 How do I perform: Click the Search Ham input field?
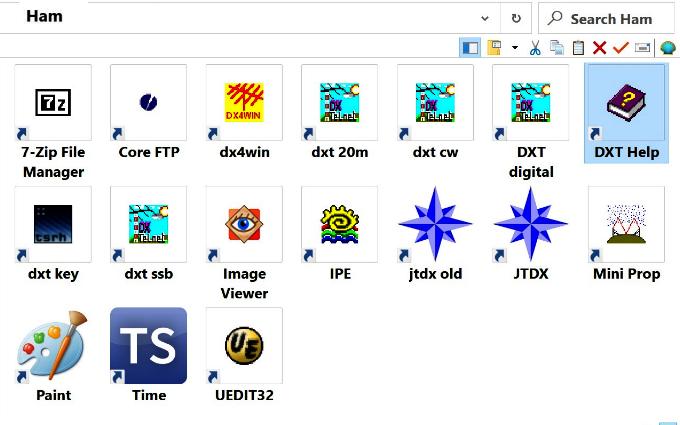606,19
